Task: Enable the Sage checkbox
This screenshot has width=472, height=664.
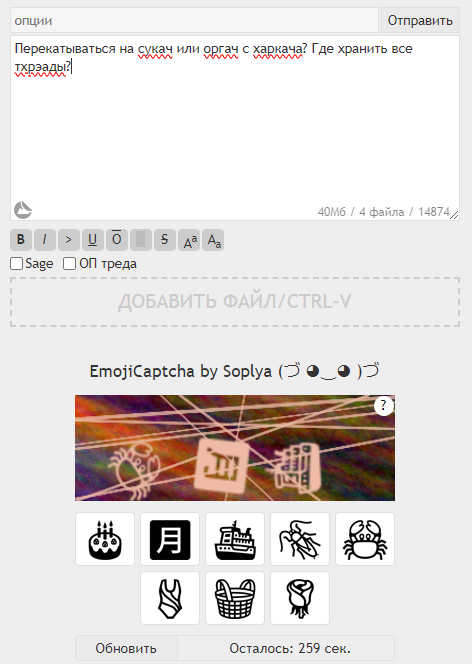Action: click(x=17, y=264)
